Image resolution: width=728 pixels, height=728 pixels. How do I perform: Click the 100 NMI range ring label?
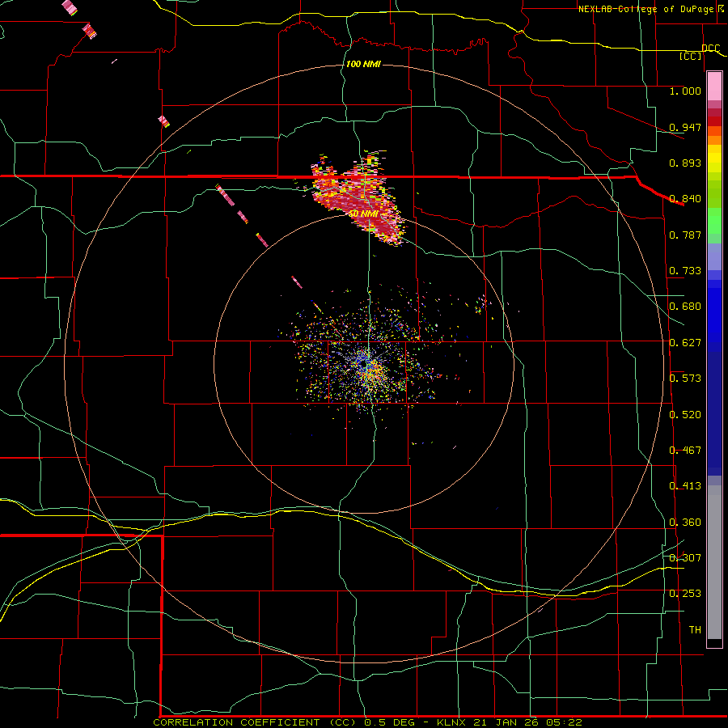363,64
